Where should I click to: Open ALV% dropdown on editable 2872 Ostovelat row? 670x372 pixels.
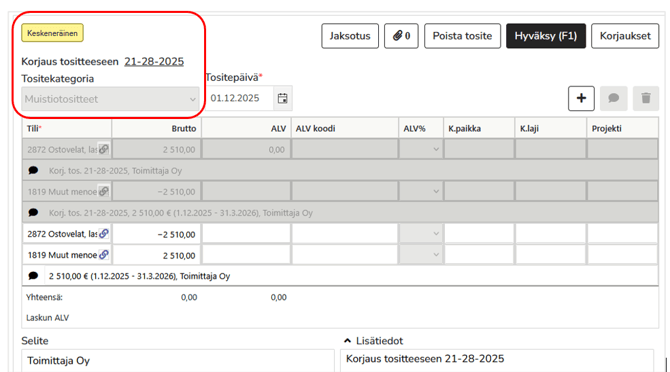coord(421,234)
